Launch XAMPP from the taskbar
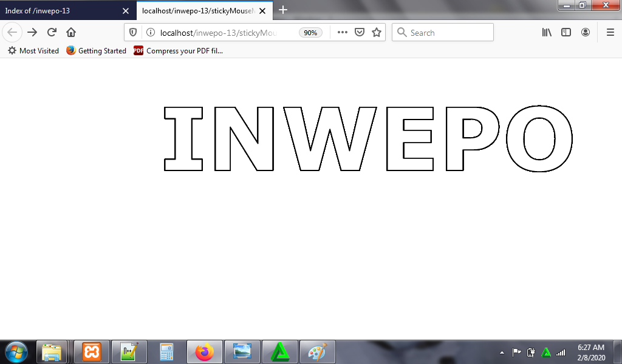The width and height of the screenshot is (622, 364). point(92,352)
